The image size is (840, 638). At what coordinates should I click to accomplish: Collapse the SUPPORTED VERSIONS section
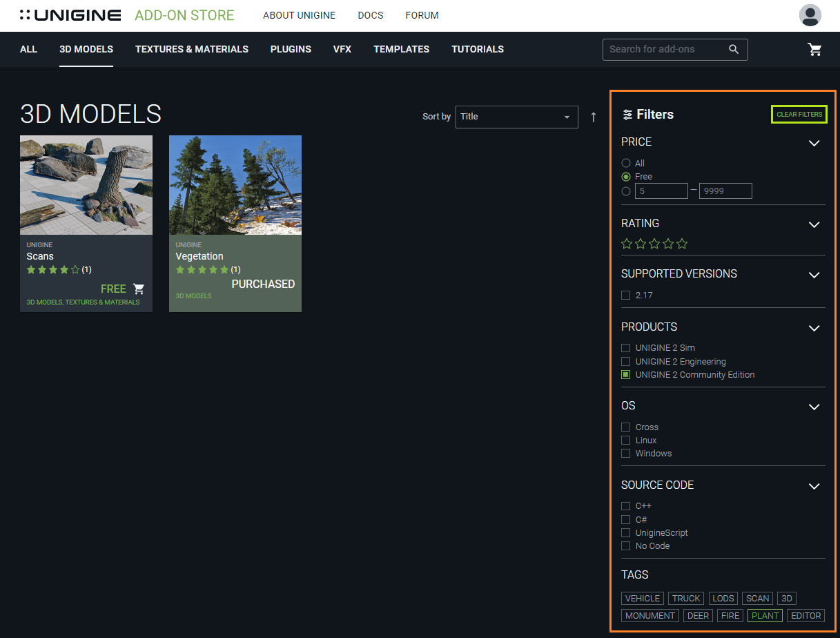(814, 275)
